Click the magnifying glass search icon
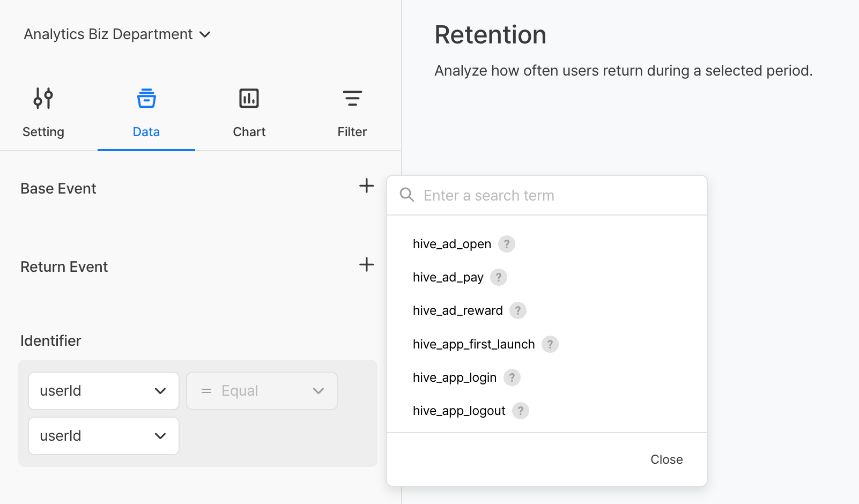The width and height of the screenshot is (859, 504). [407, 195]
